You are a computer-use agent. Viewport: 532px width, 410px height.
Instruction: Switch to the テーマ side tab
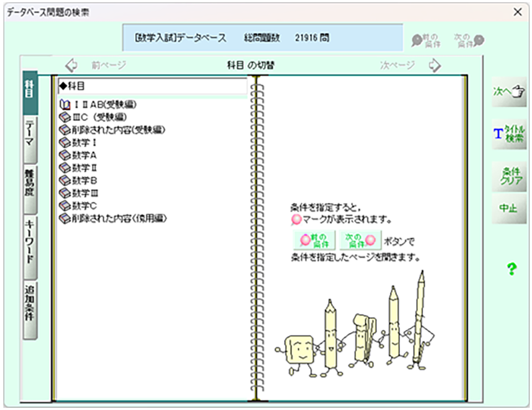pos(30,140)
